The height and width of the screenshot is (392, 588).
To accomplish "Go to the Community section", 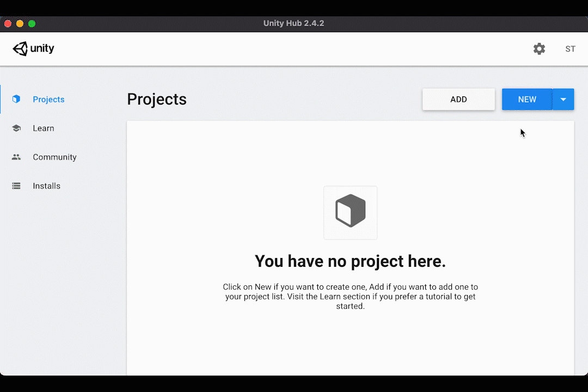I will tap(55, 157).
